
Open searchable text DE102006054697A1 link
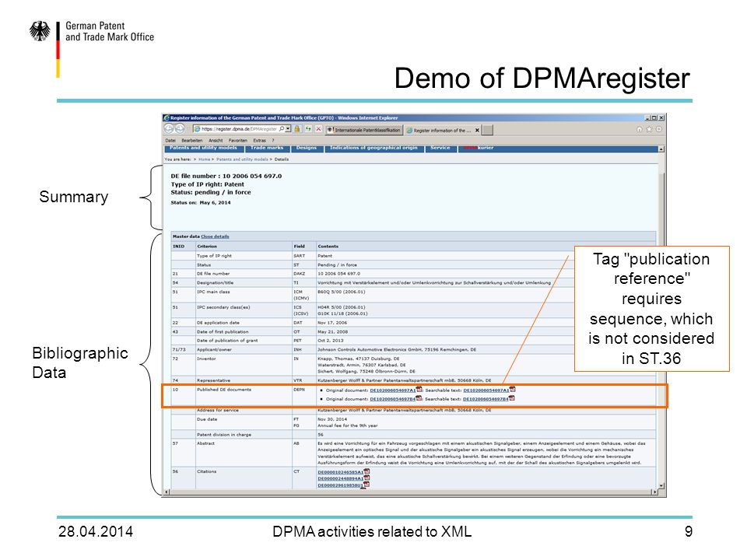(x=486, y=390)
